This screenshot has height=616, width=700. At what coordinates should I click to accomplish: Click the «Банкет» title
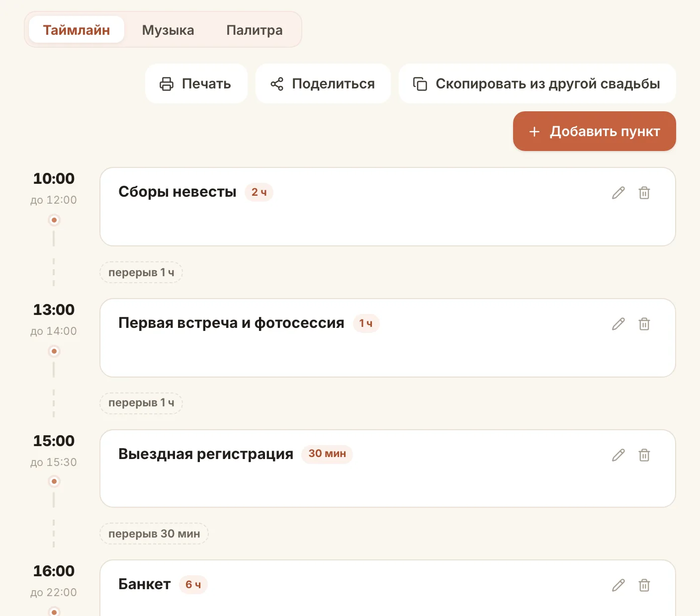(x=145, y=584)
